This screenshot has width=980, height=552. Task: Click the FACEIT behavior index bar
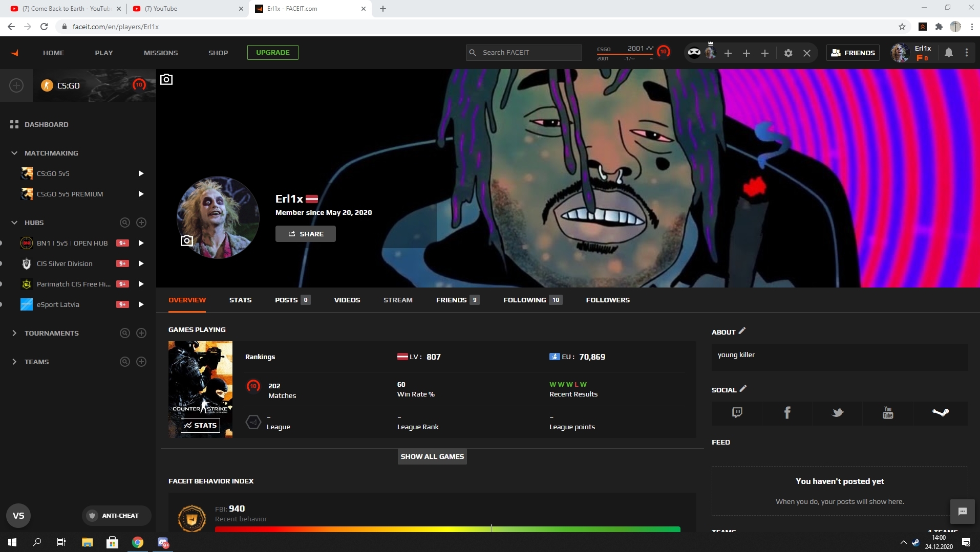(448, 529)
